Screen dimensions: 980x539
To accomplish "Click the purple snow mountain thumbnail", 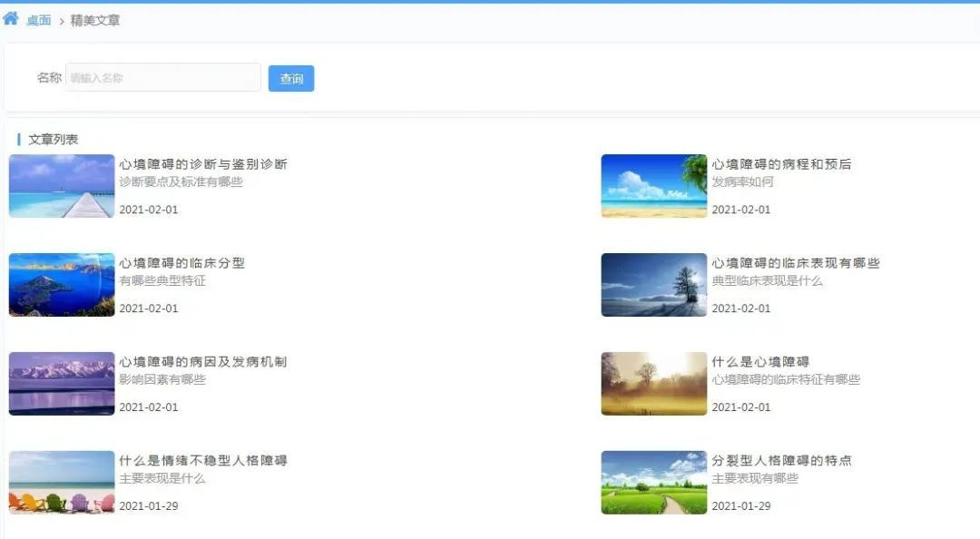I will click(62, 384).
